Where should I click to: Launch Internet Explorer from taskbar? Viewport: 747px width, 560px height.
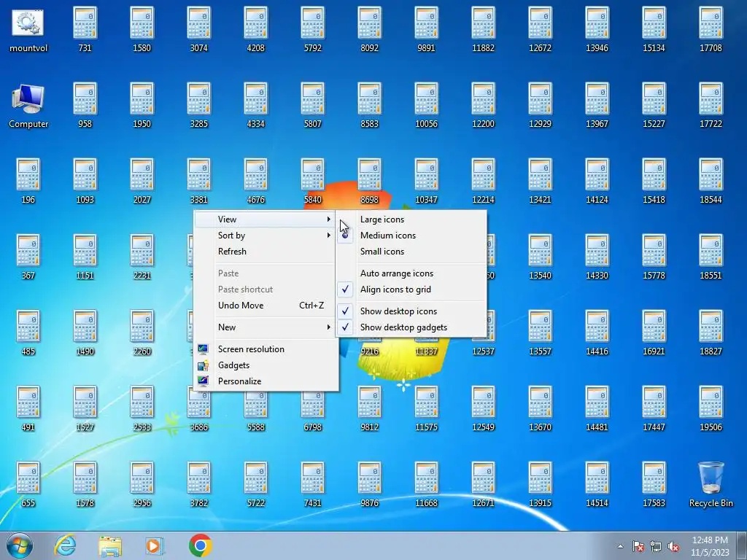(65, 545)
